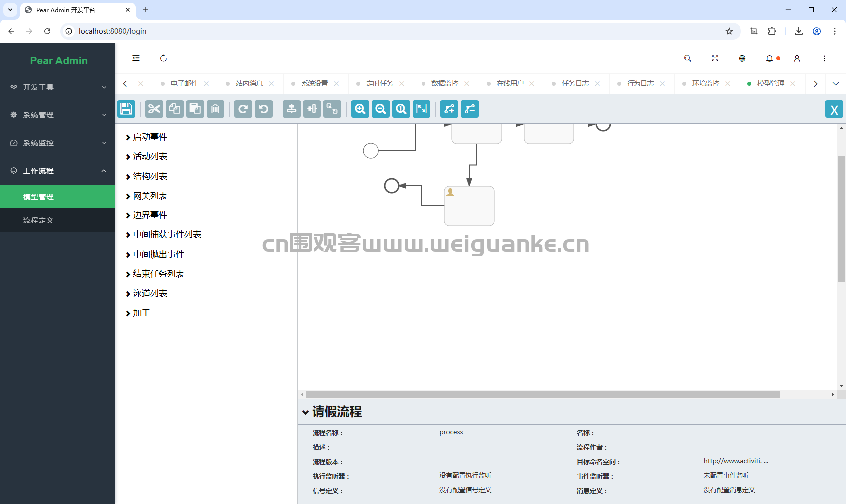Image resolution: width=846 pixels, height=504 pixels.
Task: Click the redo arrow icon
Action: coord(243,109)
